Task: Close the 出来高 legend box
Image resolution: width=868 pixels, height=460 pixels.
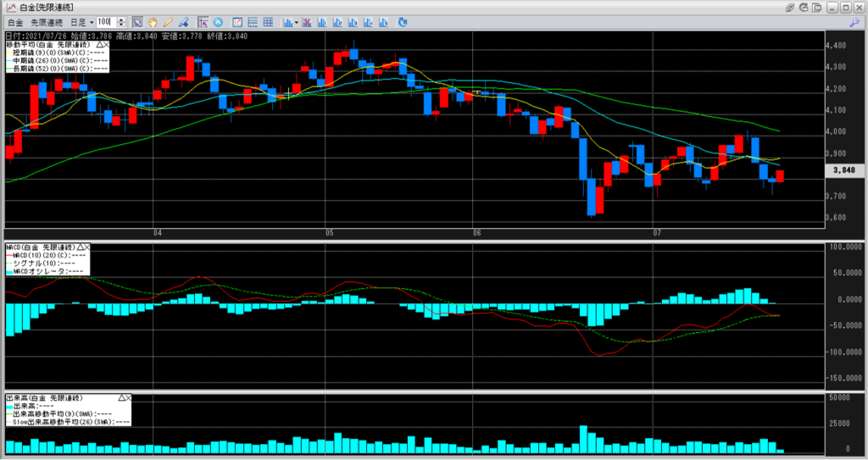Action: 129,398
